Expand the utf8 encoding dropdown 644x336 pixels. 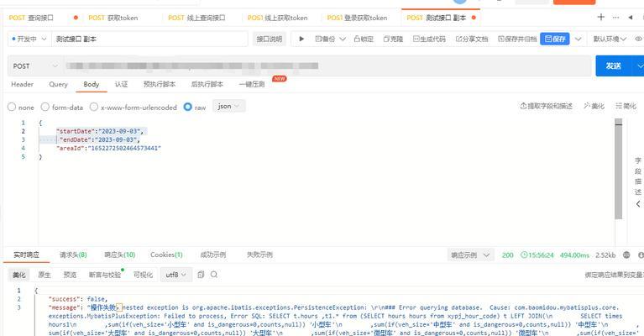click(x=175, y=275)
